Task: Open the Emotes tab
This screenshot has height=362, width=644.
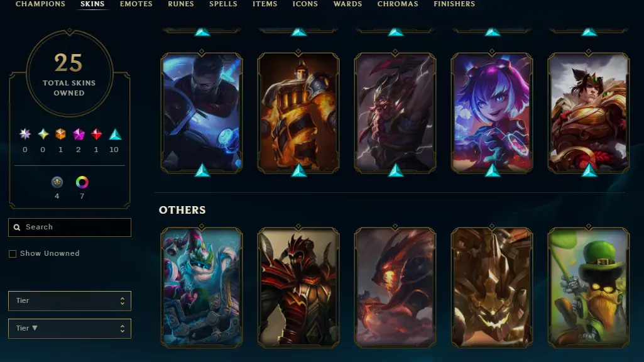Action: 136,4
